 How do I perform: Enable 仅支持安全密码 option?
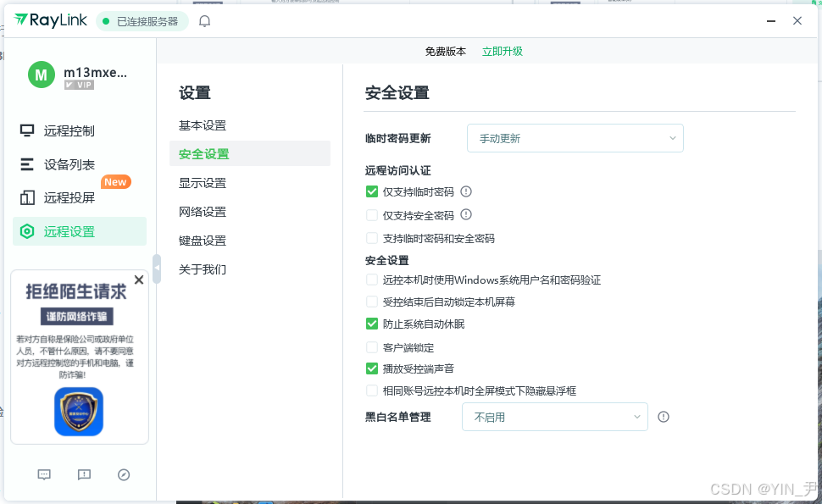371,214
